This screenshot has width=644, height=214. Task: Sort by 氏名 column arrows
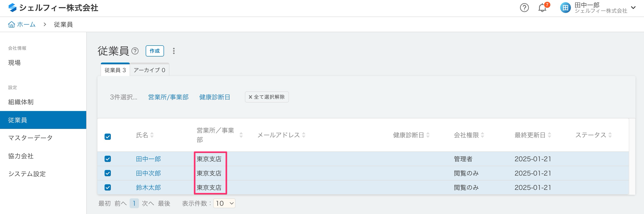(152, 135)
